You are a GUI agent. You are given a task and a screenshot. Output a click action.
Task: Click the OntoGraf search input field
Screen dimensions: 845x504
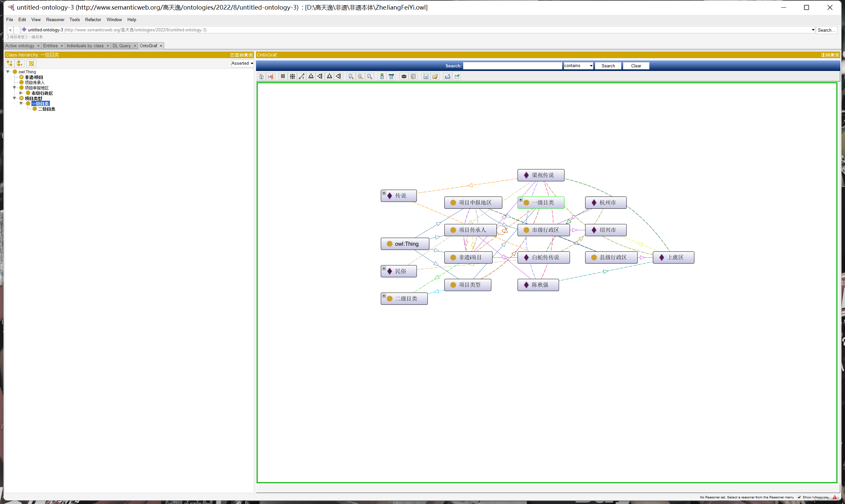[x=512, y=66]
